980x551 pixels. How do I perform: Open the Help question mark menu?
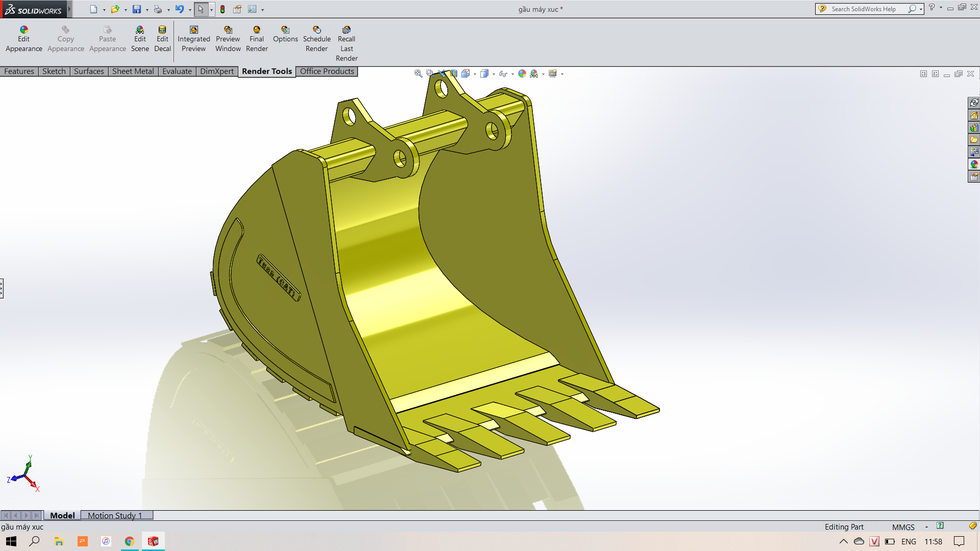pos(932,7)
